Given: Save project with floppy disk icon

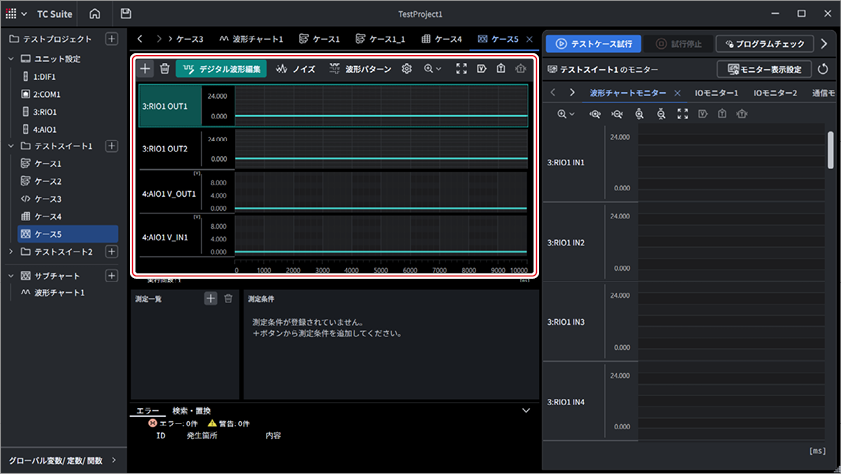Looking at the screenshot, I should pyautogui.click(x=126, y=14).
